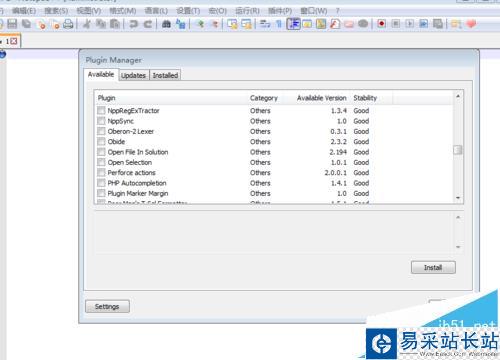Click the plugin list scrollbar thumb
This screenshot has width=500, height=360.
click(x=458, y=150)
